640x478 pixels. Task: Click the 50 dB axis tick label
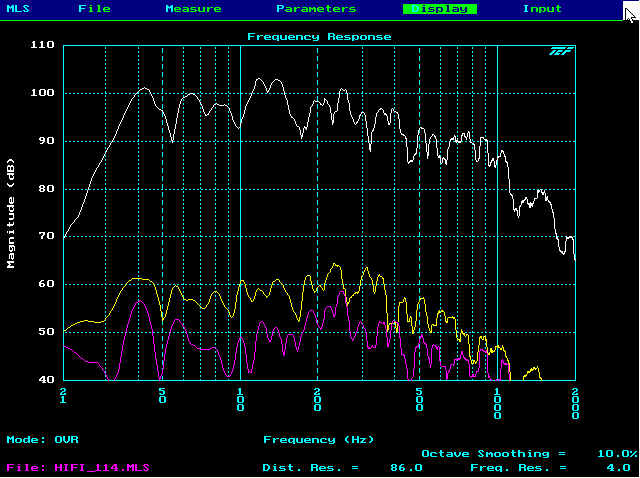click(x=47, y=331)
